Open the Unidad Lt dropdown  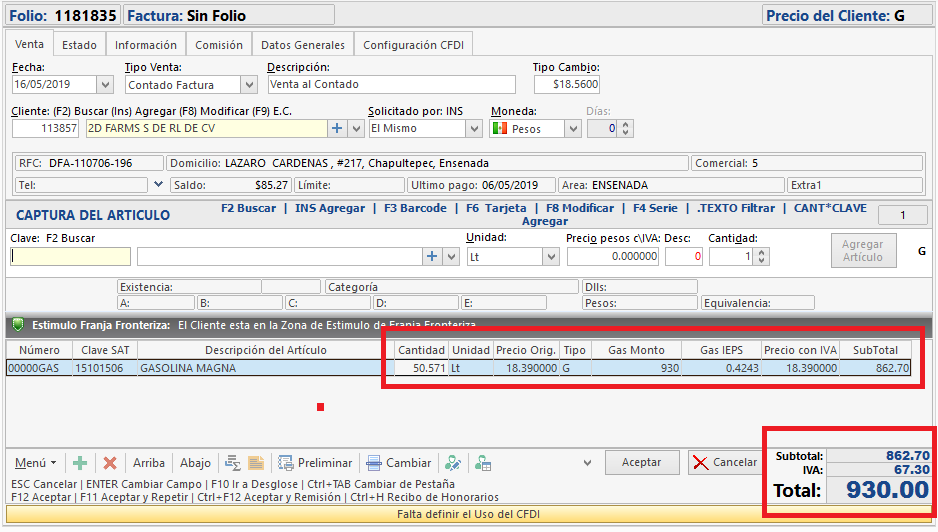click(550, 257)
